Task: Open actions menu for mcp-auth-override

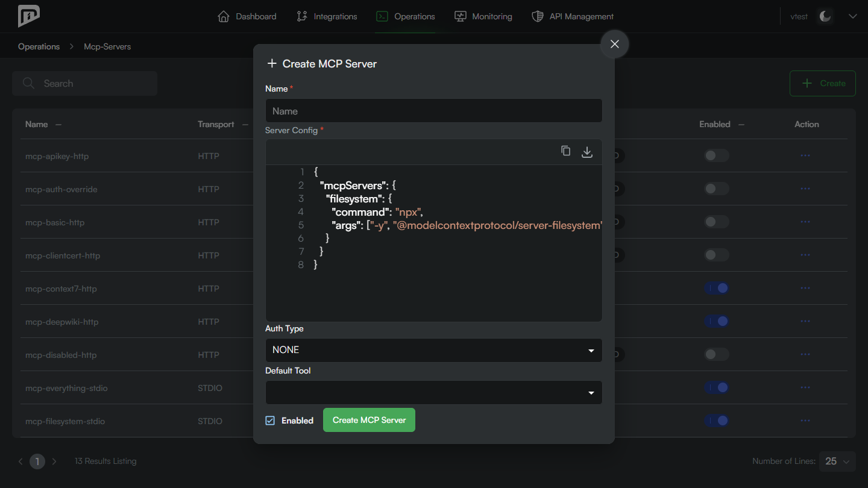Action: pos(805,189)
